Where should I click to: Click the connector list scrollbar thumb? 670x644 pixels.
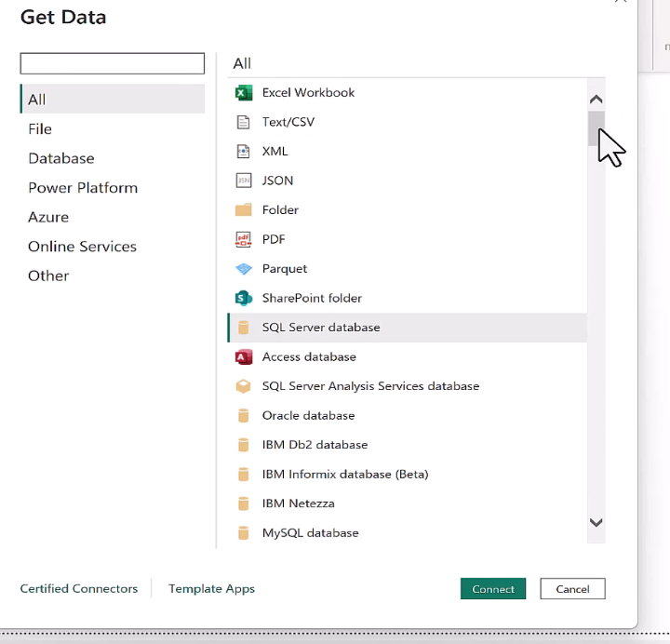596,128
